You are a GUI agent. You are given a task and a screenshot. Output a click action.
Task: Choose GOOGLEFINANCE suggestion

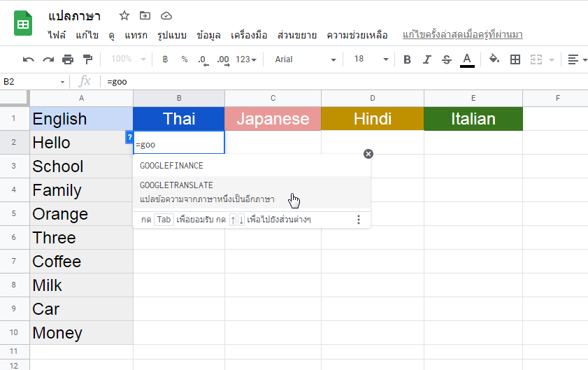252,166
